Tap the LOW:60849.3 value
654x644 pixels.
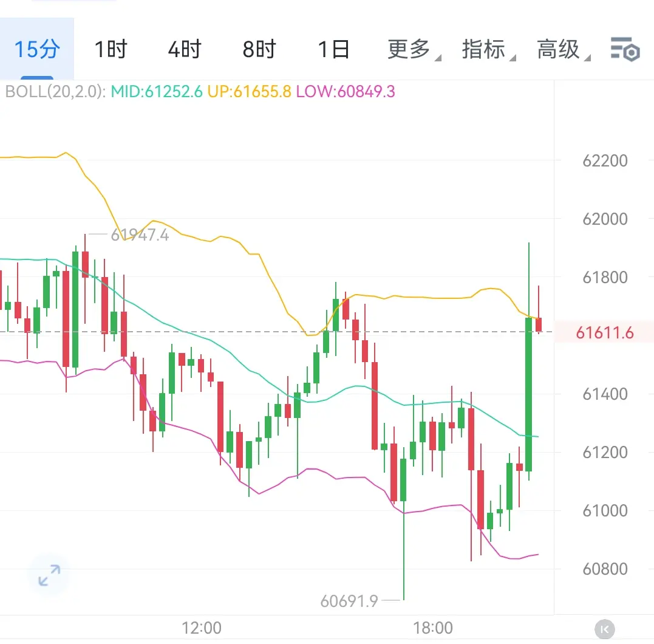pyautogui.click(x=346, y=91)
